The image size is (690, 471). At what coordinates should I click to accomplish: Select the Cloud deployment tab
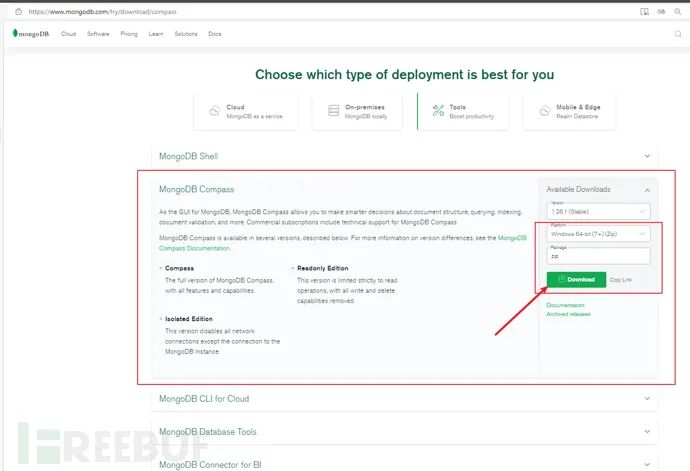(x=245, y=111)
